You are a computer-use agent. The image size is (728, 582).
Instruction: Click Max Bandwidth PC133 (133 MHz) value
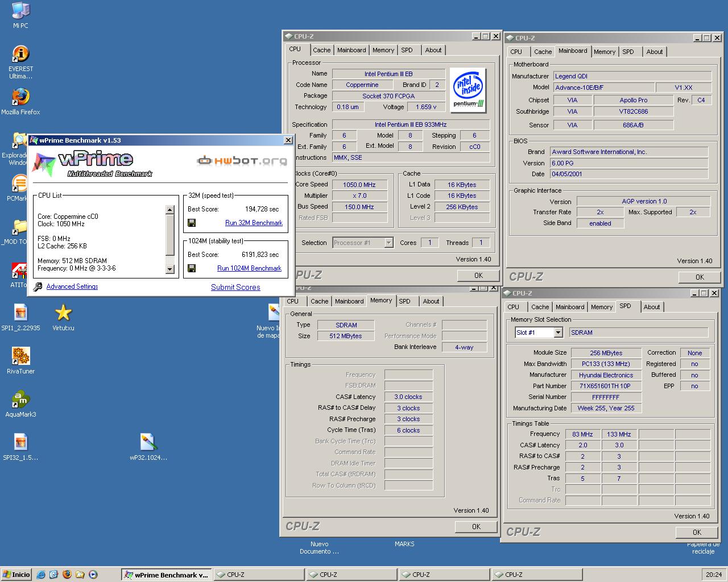tap(606, 364)
